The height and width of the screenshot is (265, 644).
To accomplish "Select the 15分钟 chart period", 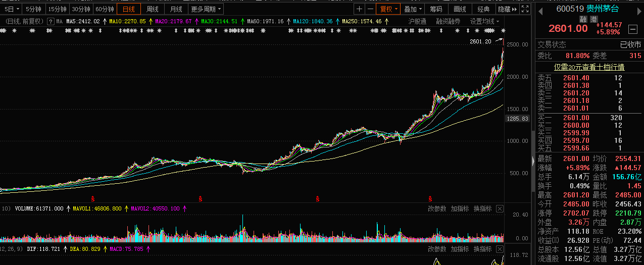I will tap(57, 9).
